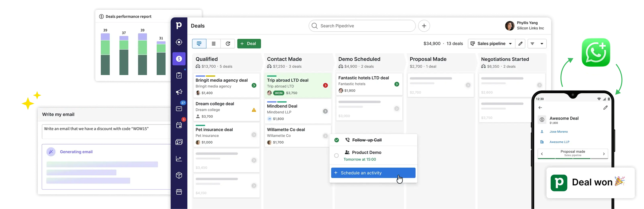Click the quick add plus button

[x=424, y=26]
